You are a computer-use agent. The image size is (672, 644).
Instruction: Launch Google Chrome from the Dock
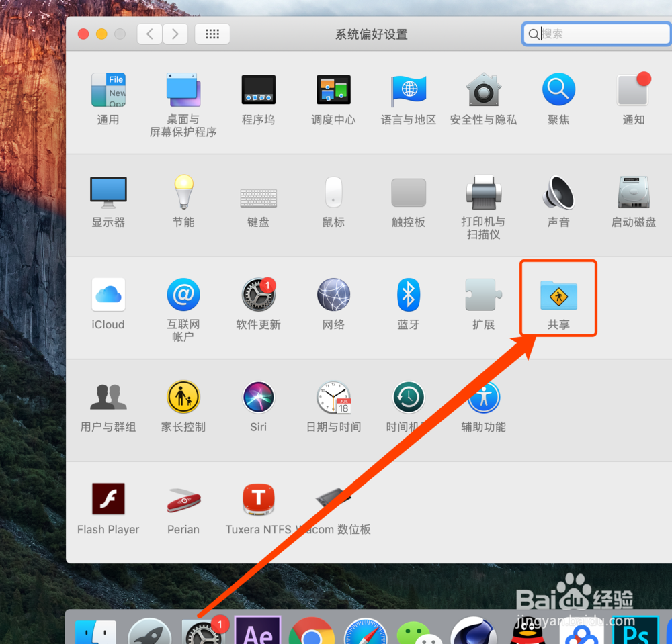(x=312, y=631)
